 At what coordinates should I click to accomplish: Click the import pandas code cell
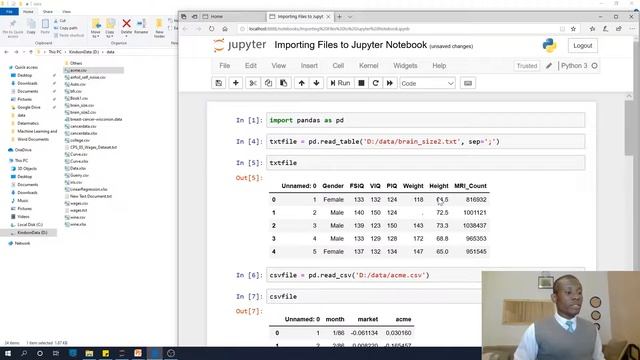[425, 120]
